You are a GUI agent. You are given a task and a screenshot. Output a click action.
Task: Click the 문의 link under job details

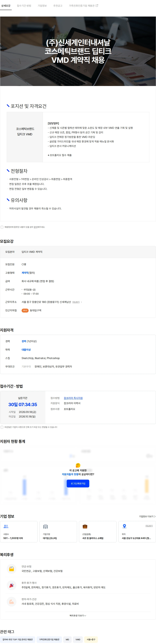point(36,227)
